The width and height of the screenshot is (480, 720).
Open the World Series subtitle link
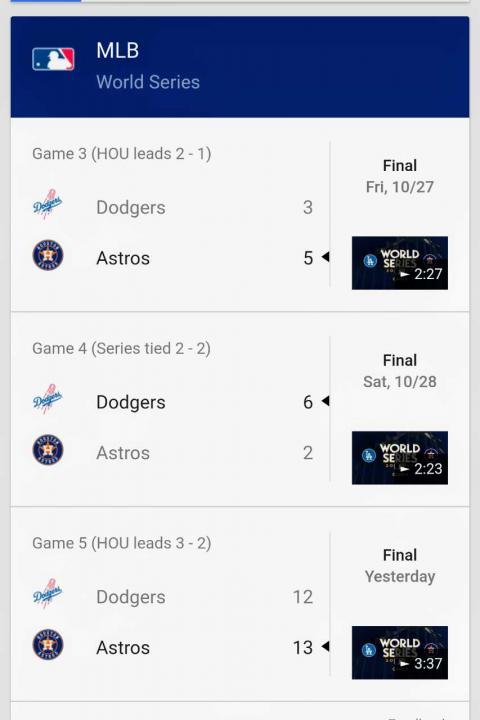tap(148, 82)
